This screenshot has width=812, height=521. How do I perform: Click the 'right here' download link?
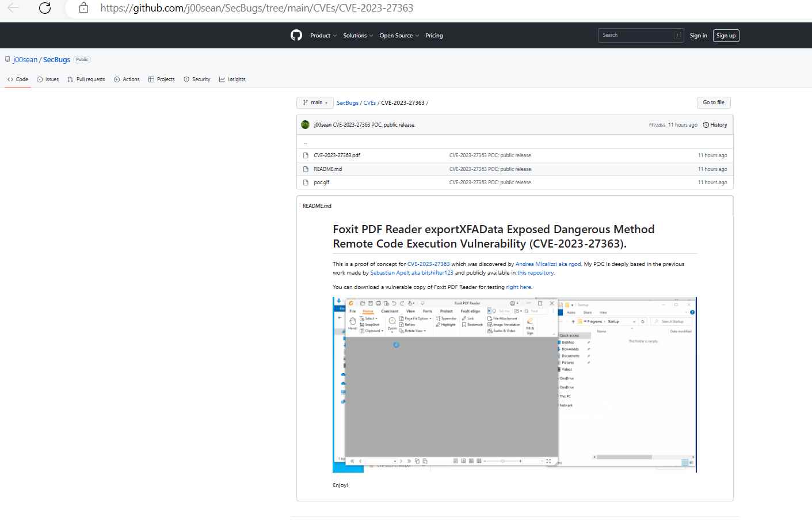519,287
